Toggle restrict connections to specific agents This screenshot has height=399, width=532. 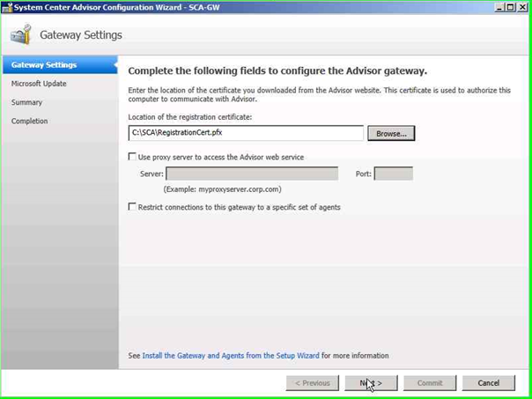pos(132,207)
